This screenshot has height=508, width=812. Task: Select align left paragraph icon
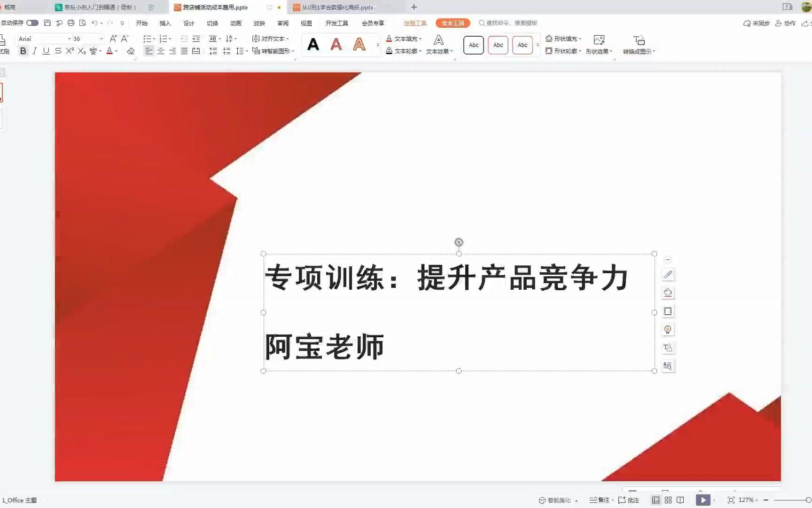pyautogui.click(x=149, y=51)
